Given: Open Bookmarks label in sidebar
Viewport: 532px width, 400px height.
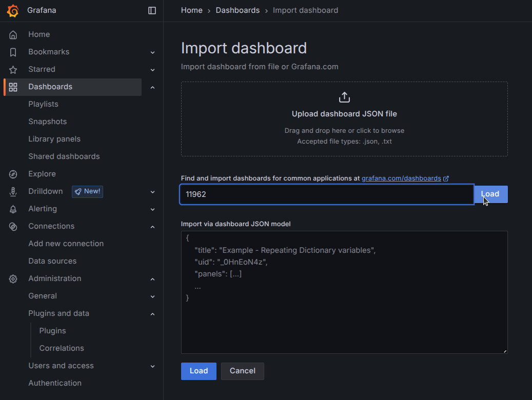Looking at the screenshot, I should pos(49,52).
